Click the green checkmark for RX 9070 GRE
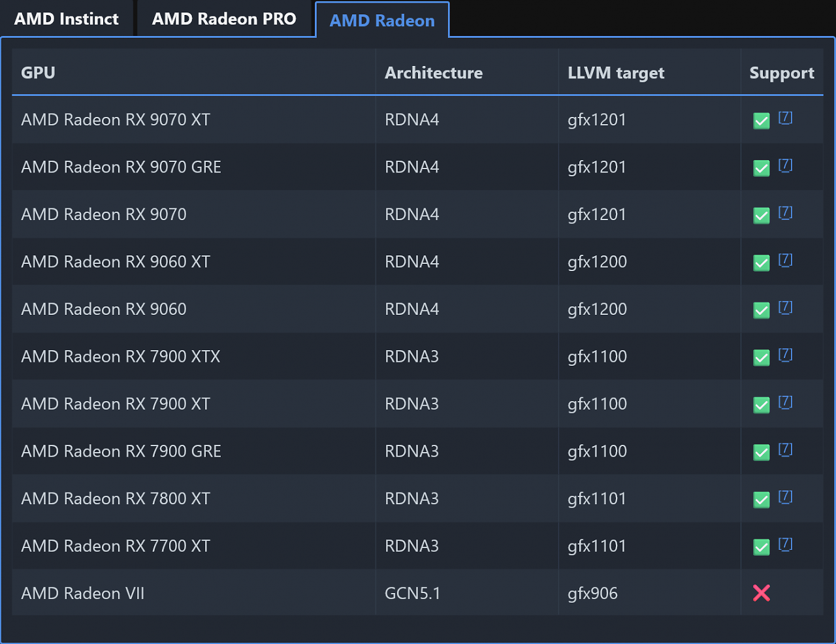 [x=761, y=168]
